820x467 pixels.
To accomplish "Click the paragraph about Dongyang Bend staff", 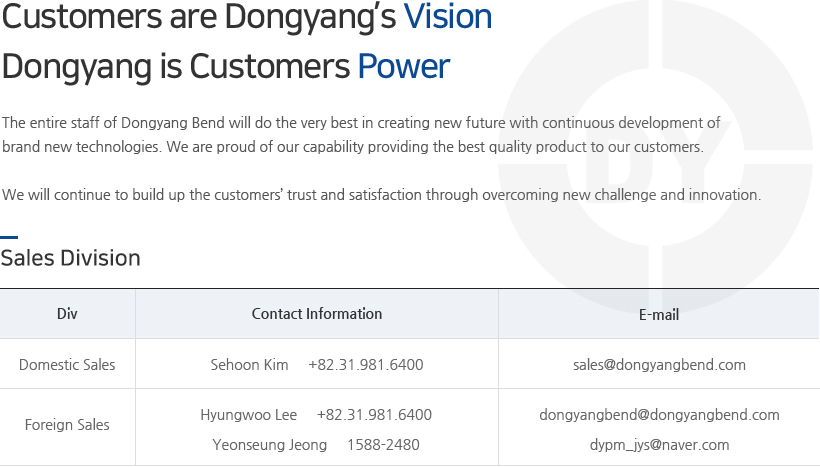I will [361, 135].
